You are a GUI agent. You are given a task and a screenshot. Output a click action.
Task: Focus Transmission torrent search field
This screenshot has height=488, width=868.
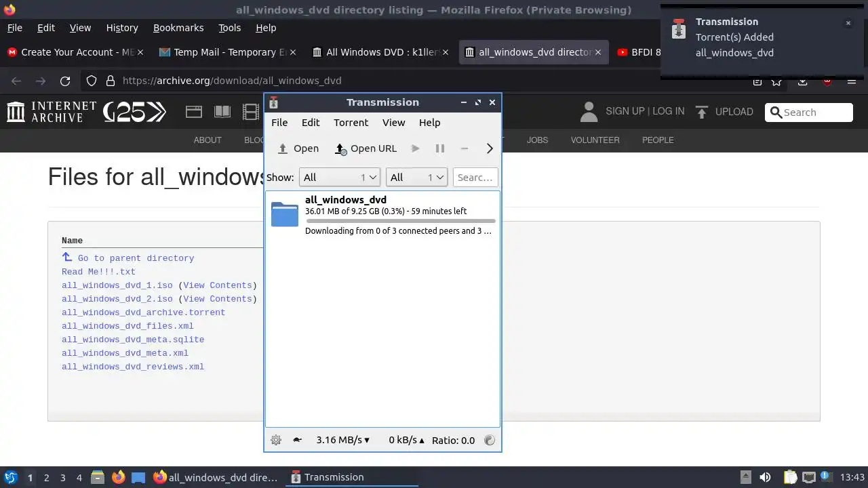click(475, 177)
